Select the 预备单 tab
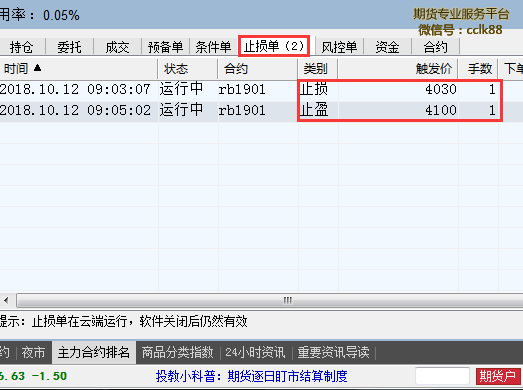Image resolution: width=523 pixels, height=390 pixels. click(165, 47)
